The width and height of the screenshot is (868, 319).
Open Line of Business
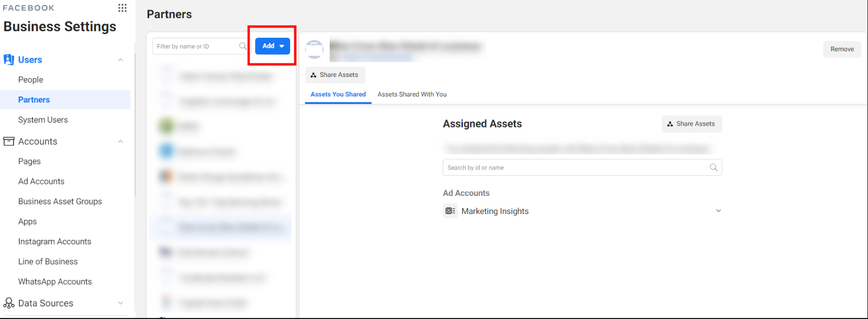click(48, 262)
